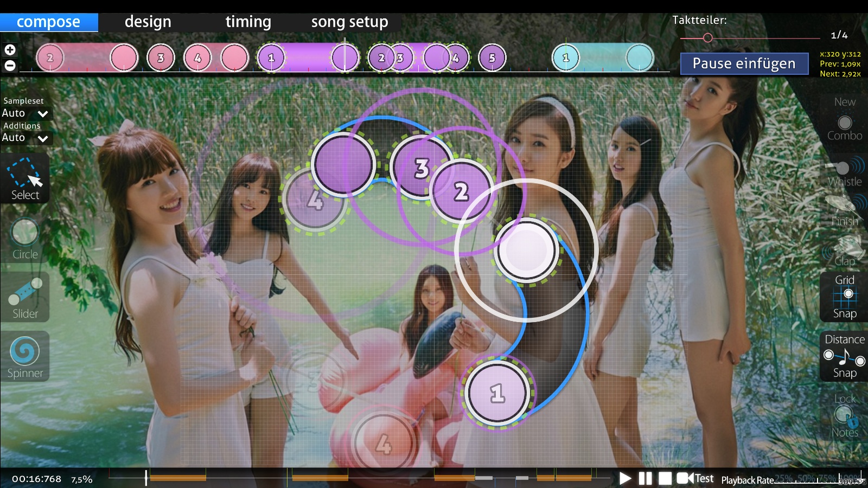Click the faded pink circle 4 in playfield
The width and height of the screenshot is (868, 488).
383,444
